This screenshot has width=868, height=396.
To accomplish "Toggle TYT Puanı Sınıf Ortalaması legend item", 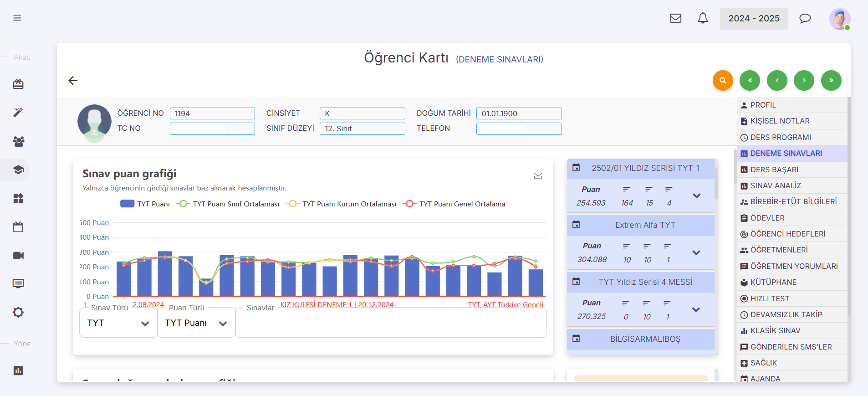I will click(x=229, y=204).
